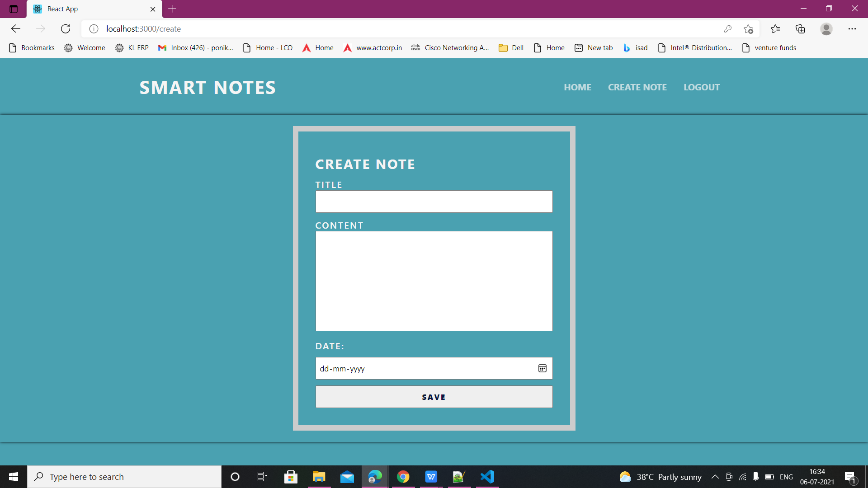The width and height of the screenshot is (868, 488).
Task: Close the React App tab
Action: click(x=153, y=9)
